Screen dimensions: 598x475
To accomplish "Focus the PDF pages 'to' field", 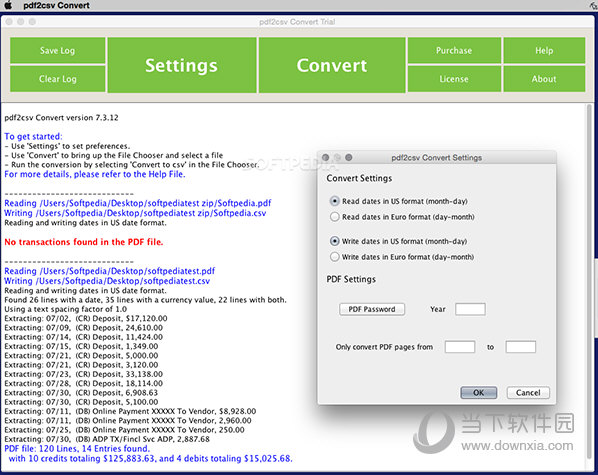I will point(521,347).
